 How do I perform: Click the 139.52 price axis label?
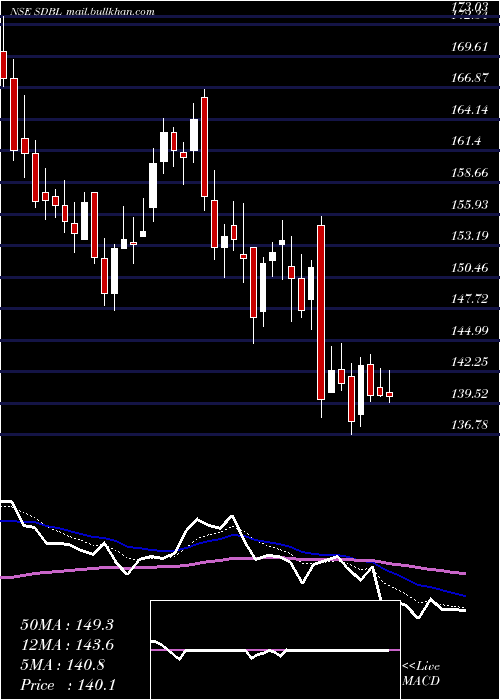[469, 394]
